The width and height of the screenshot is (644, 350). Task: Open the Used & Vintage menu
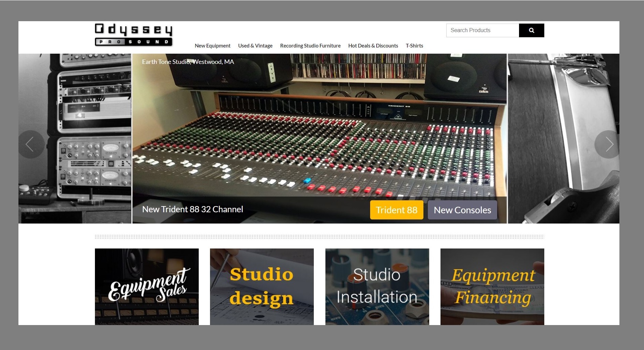click(x=255, y=46)
